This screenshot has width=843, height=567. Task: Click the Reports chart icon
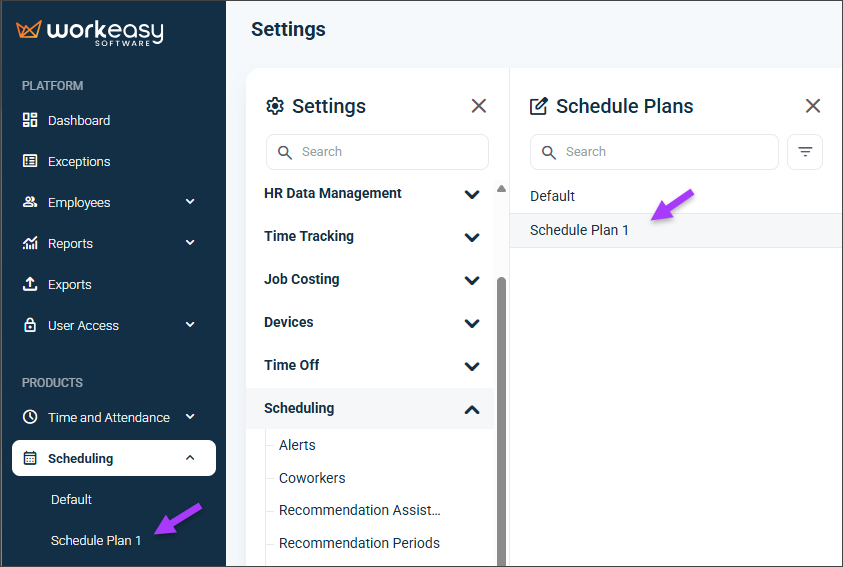30,243
